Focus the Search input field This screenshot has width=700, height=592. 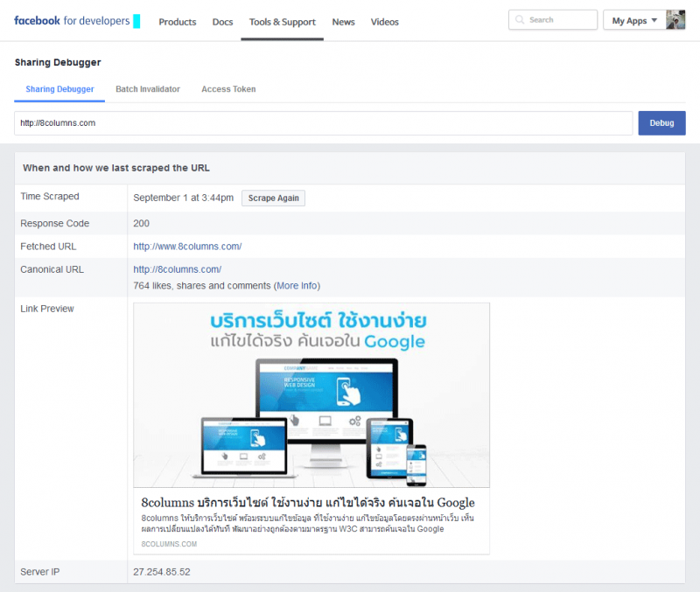tap(553, 19)
